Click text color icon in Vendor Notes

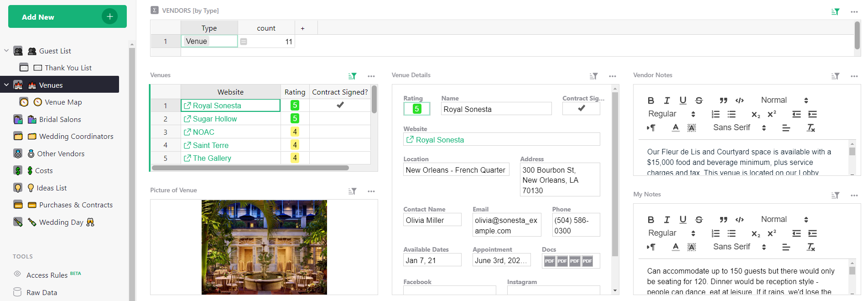pyautogui.click(x=676, y=128)
